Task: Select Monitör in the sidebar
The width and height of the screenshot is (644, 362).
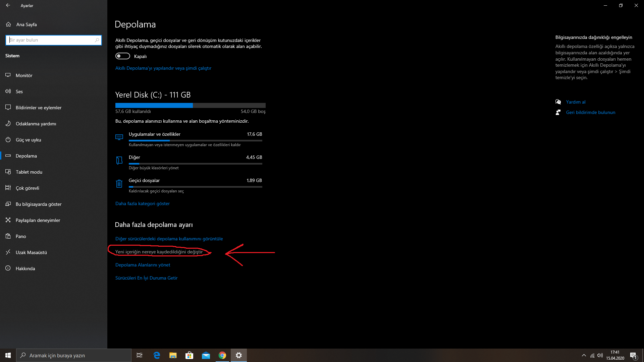Action: pyautogui.click(x=24, y=75)
